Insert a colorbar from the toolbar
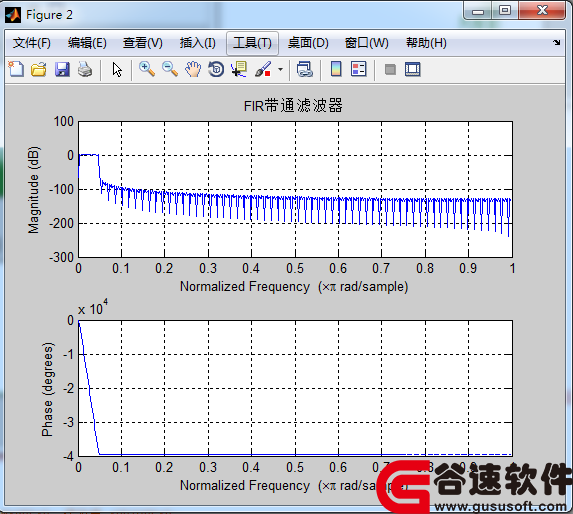The image size is (573, 514). pyautogui.click(x=336, y=69)
